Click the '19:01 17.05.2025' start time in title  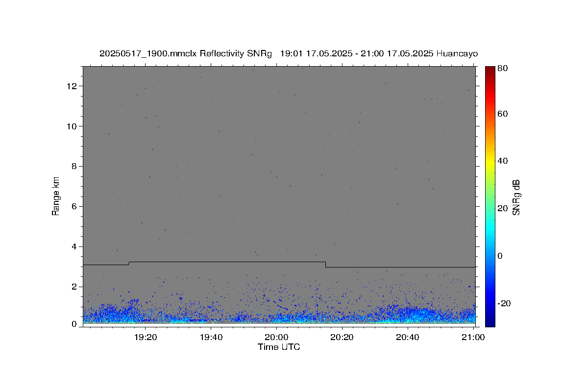pos(316,54)
